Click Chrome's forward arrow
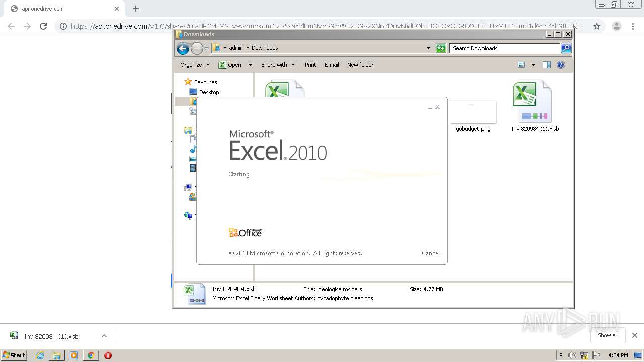The image size is (644, 362). [28, 26]
